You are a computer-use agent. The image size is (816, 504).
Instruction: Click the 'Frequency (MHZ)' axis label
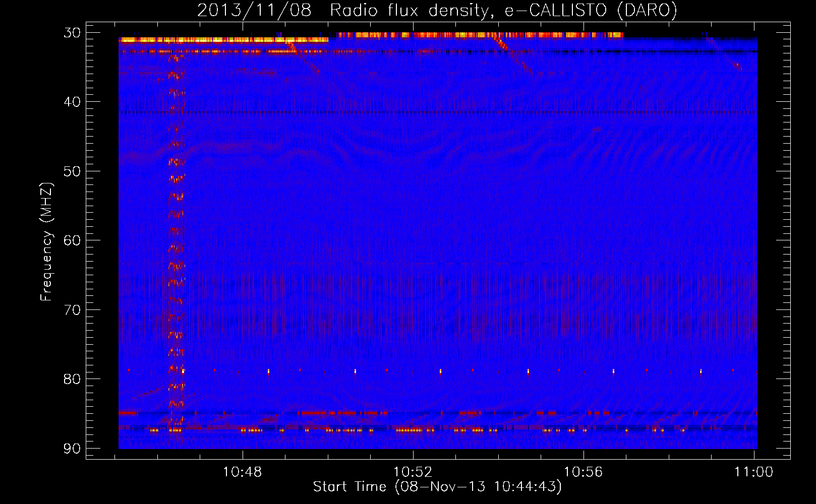pyautogui.click(x=46, y=242)
